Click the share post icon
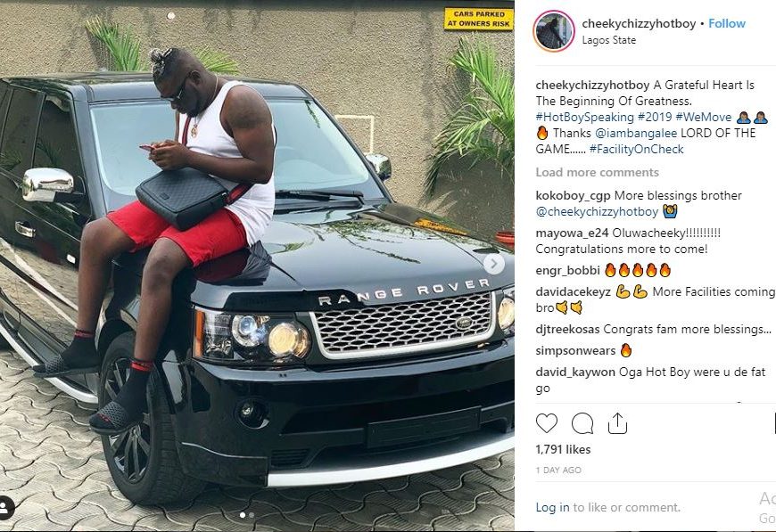This screenshot has width=776, height=532. (617, 423)
